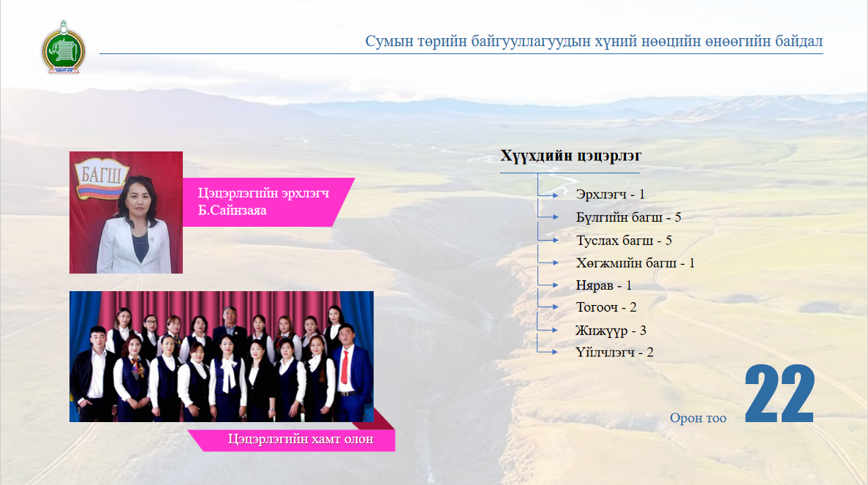
Task: Click the list entry 'Бүлгийн багш - 5'
Action: [x=628, y=217]
